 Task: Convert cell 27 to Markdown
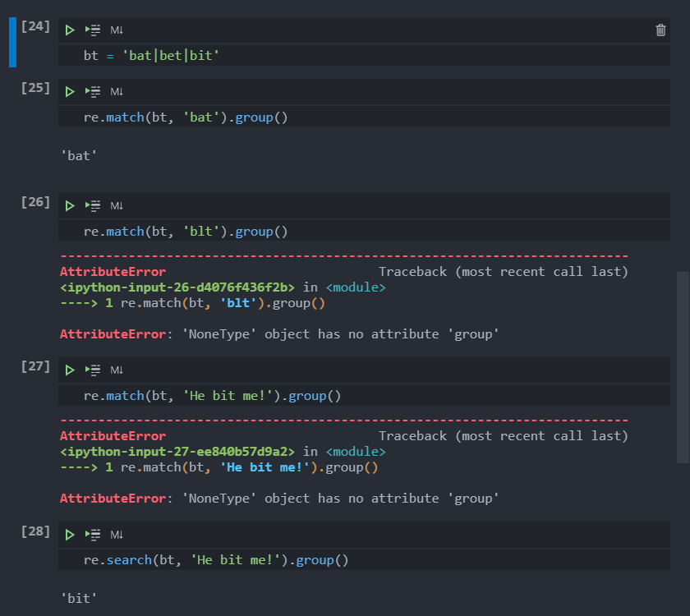click(x=117, y=370)
